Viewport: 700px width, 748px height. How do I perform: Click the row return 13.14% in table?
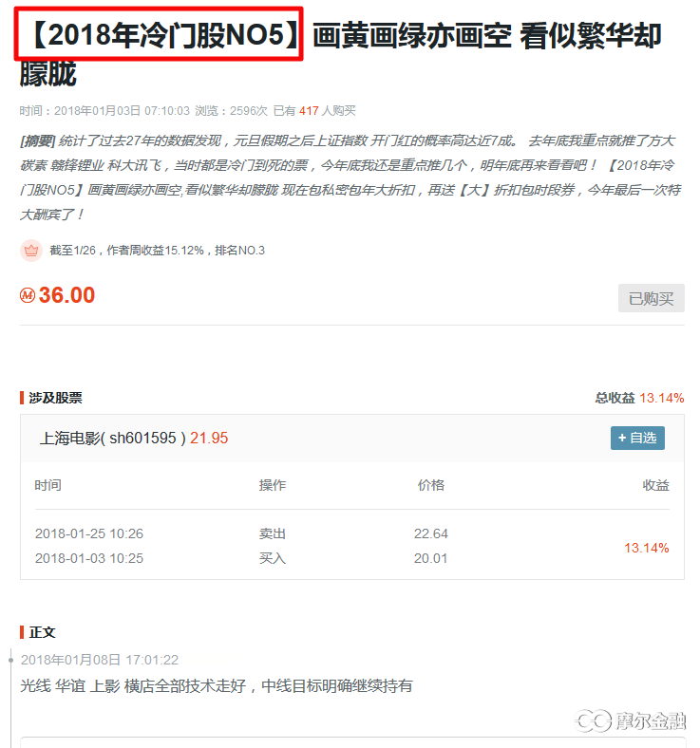coord(647,548)
